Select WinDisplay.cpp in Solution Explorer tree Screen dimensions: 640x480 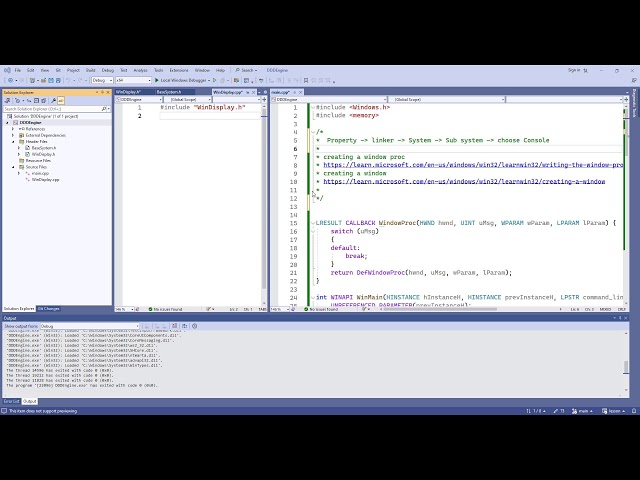(x=45, y=180)
